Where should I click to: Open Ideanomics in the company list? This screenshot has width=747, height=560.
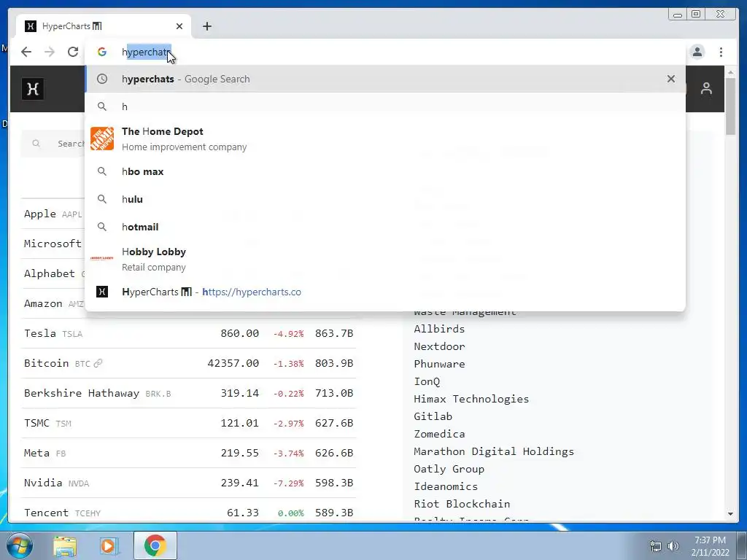(x=446, y=486)
